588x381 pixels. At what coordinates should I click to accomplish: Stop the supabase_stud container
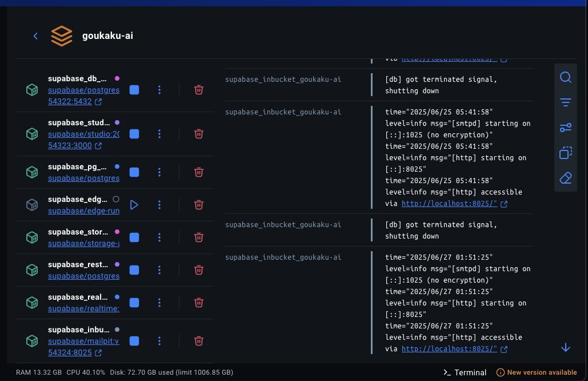click(x=134, y=134)
